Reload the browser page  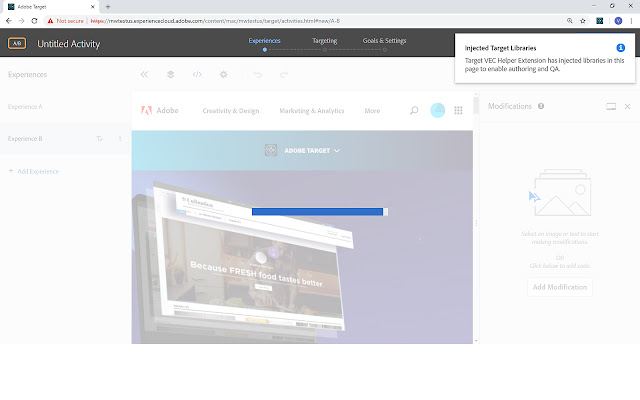click(34, 21)
